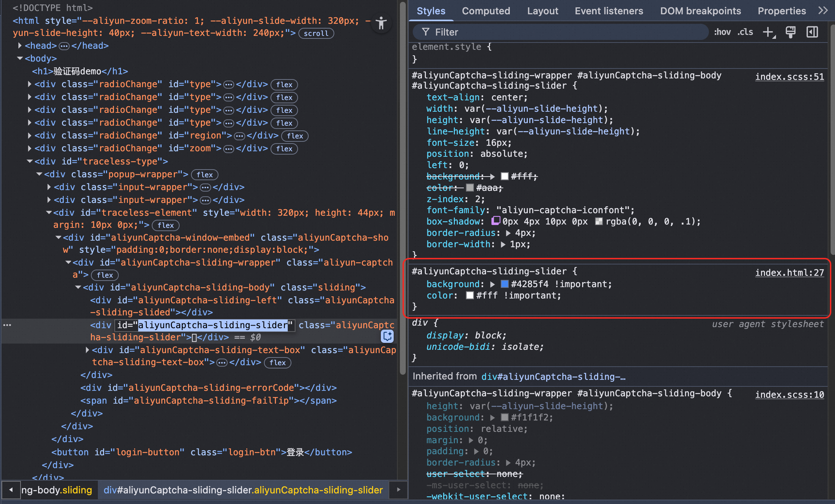
Task: Select div#aliyunCaptcha-sliding-slider breadcrumb
Action: click(243, 490)
